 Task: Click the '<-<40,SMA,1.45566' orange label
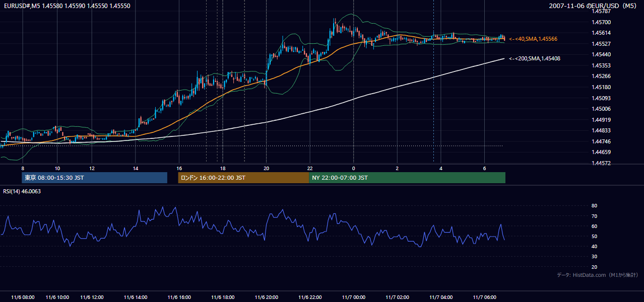point(533,39)
